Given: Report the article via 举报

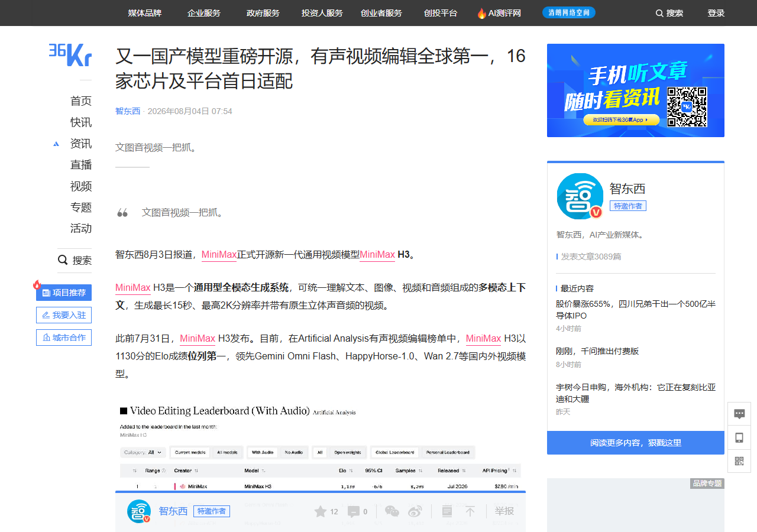Looking at the screenshot, I should 504,511.
